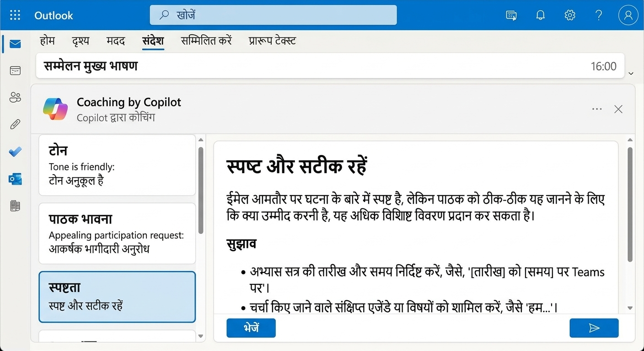Click left list scrollbar up arrow
Viewport: 644px width, 351px height.
(x=200, y=139)
